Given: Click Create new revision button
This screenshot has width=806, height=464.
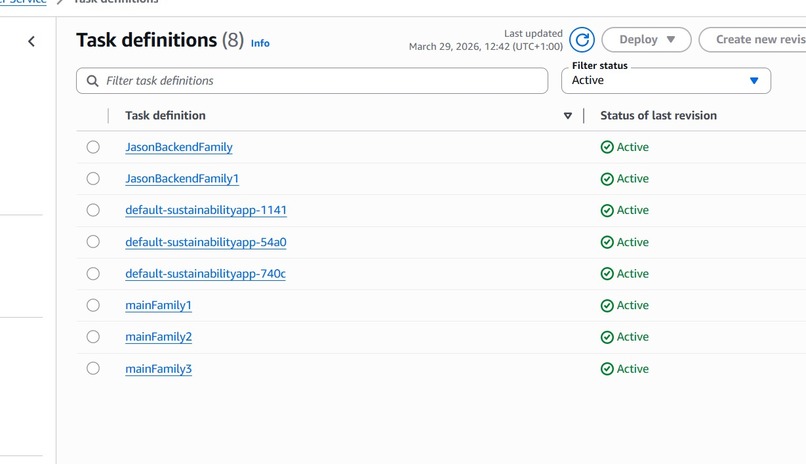Looking at the screenshot, I should 753,40.
